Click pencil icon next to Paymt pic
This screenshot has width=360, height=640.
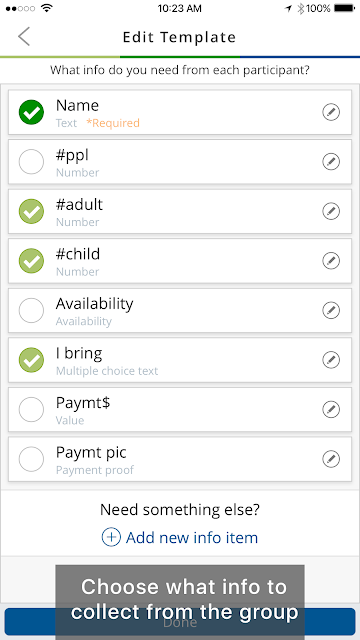(331, 459)
